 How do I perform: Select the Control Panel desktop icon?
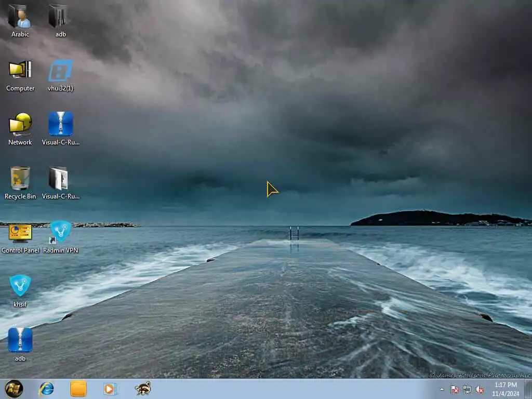coord(20,233)
